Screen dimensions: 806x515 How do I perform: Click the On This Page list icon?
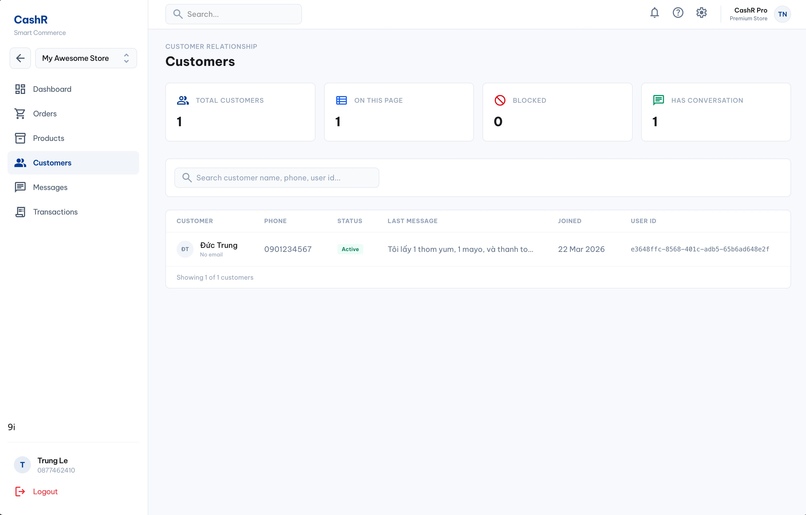click(x=341, y=100)
